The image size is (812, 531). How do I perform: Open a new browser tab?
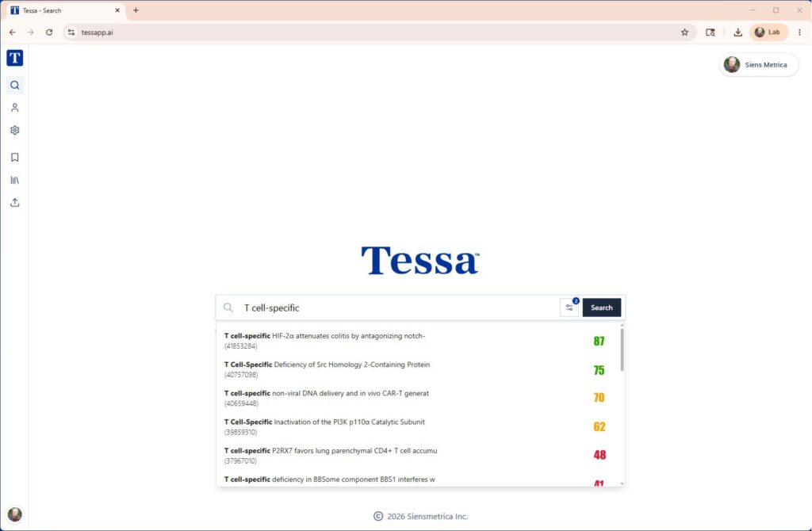click(136, 10)
